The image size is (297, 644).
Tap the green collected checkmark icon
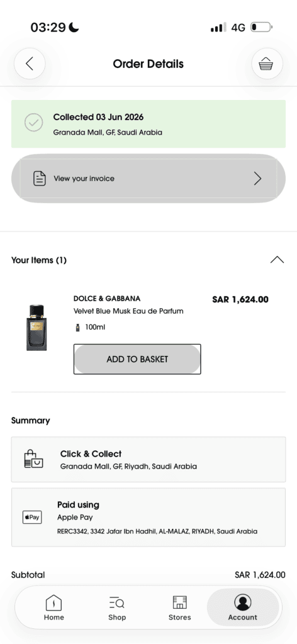point(34,123)
